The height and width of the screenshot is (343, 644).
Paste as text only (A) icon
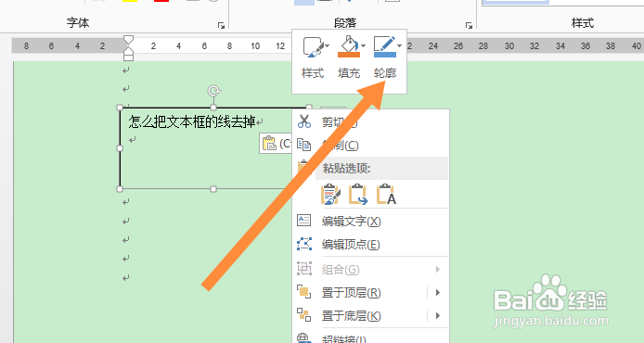(x=386, y=194)
